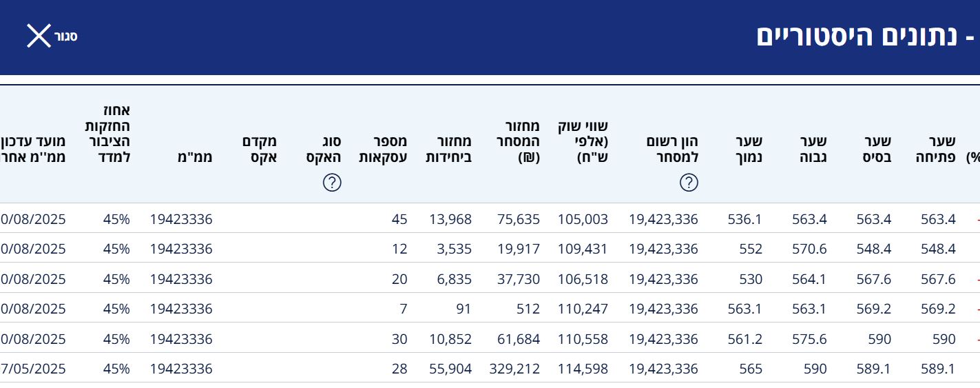The image size is (980, 388).
Task: Click help icon under סוג האקס
Action: 332,182
